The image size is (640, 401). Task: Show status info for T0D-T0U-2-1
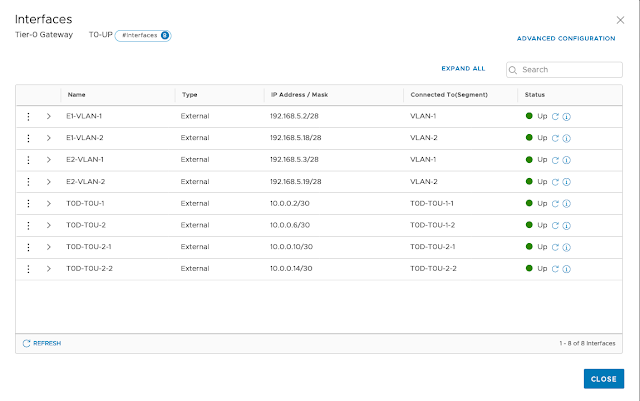tap(566, 247)
